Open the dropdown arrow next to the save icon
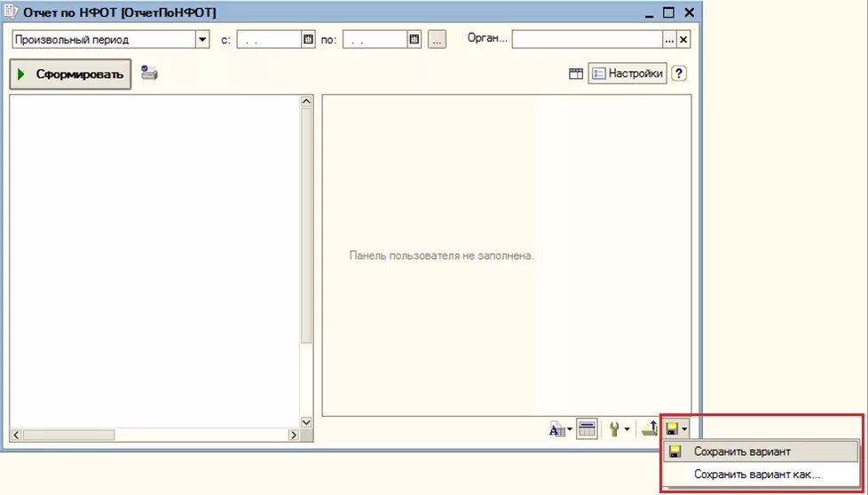Viewport: 868px width, 495px height. [x=685, y=428]
